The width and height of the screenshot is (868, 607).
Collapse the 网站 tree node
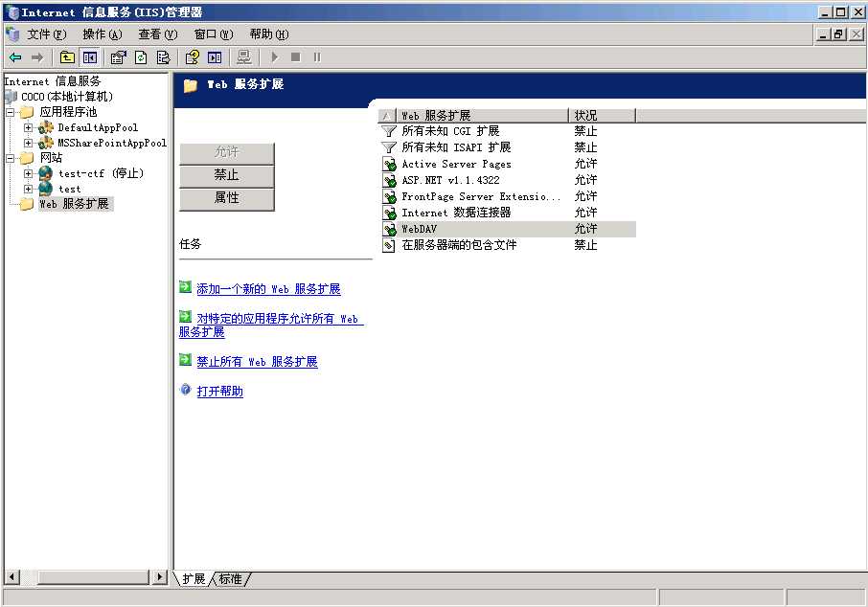(x=10, y=158)
